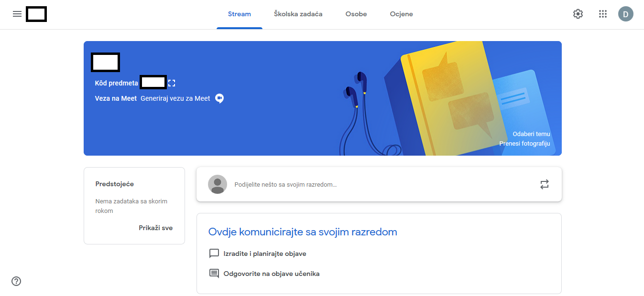Go to the Osobe tab
This screenshot has height=296, width=644.
[356, 14]
